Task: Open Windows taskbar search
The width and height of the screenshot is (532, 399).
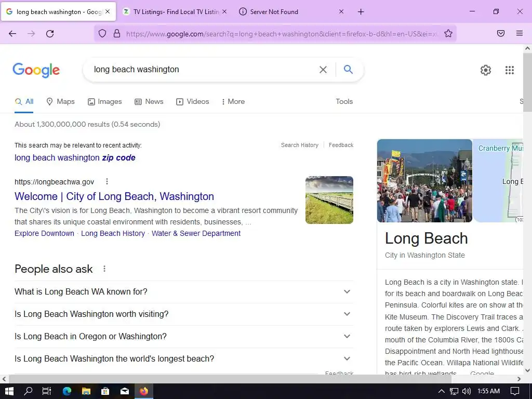Action: [28, 391]
